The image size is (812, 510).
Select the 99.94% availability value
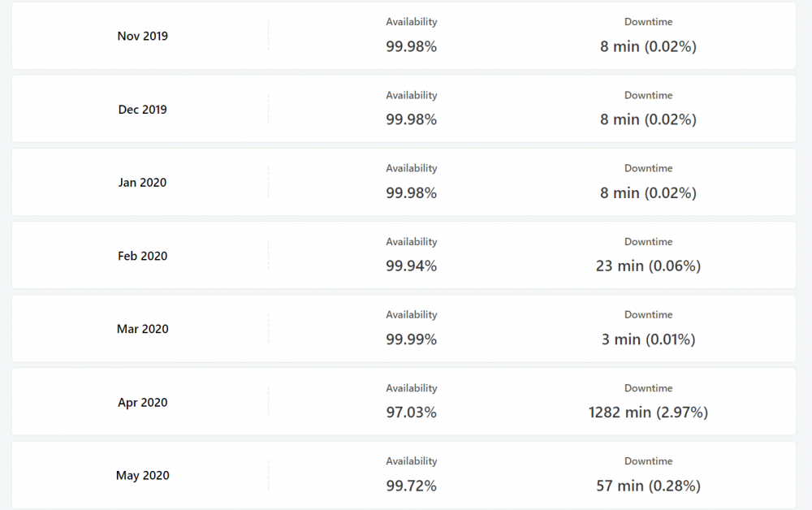coord(411,266)
